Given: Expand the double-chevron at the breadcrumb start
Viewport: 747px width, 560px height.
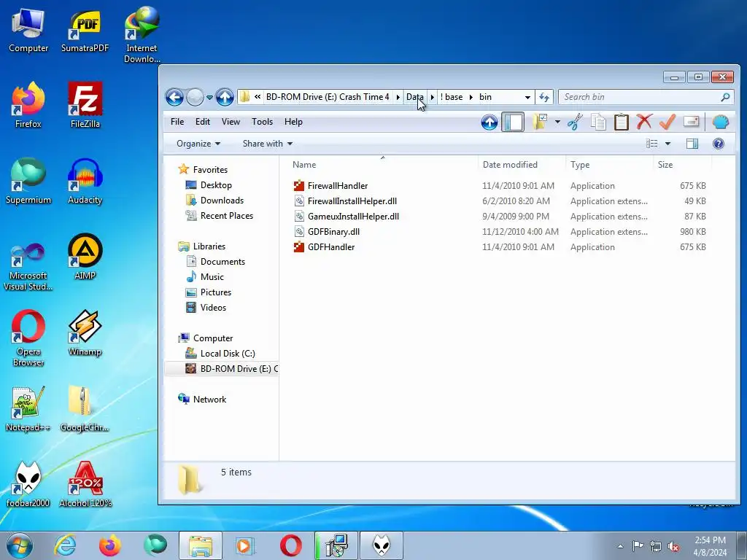Looking at the screenshot, I should pos(258,97).
